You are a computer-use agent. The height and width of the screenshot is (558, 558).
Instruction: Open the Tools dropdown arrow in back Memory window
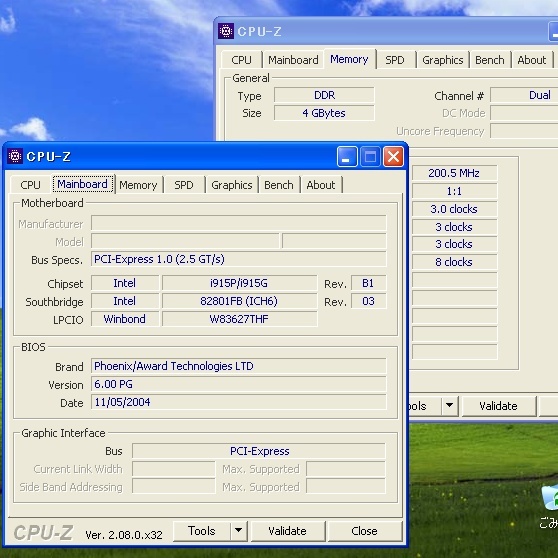tap(449, 406)
